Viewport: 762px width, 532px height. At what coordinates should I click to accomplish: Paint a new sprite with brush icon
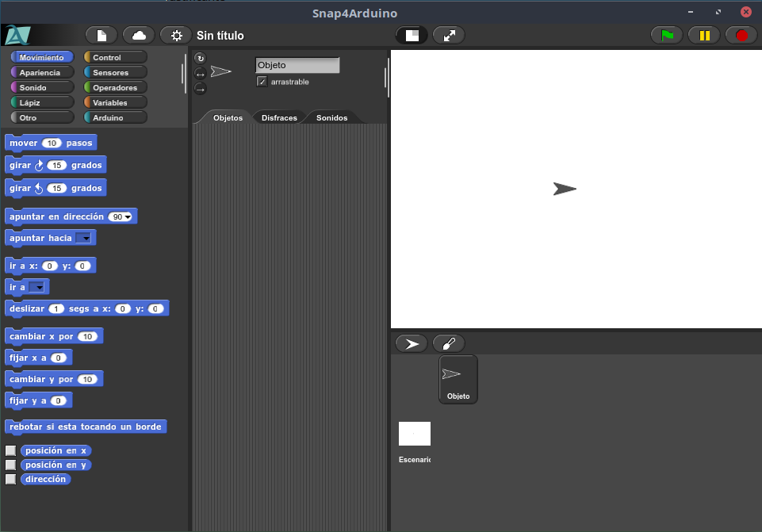pos(449,344)
